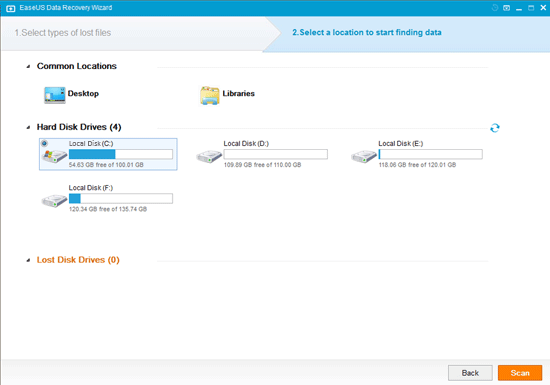Click the import/export icon in title bar
This screenshot has width=550, height=385.
[507, 8]
